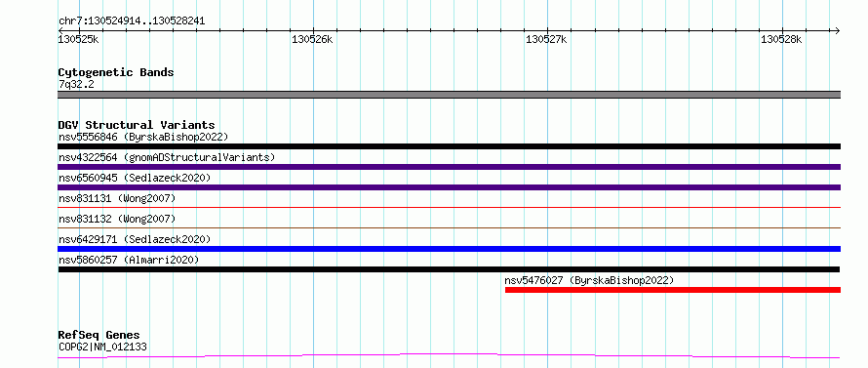Image resolution: width=868 pixels, height=368 pixels.
Task: Click the blue nsv6429171 variant bar
Action: (x=449, y=249)
